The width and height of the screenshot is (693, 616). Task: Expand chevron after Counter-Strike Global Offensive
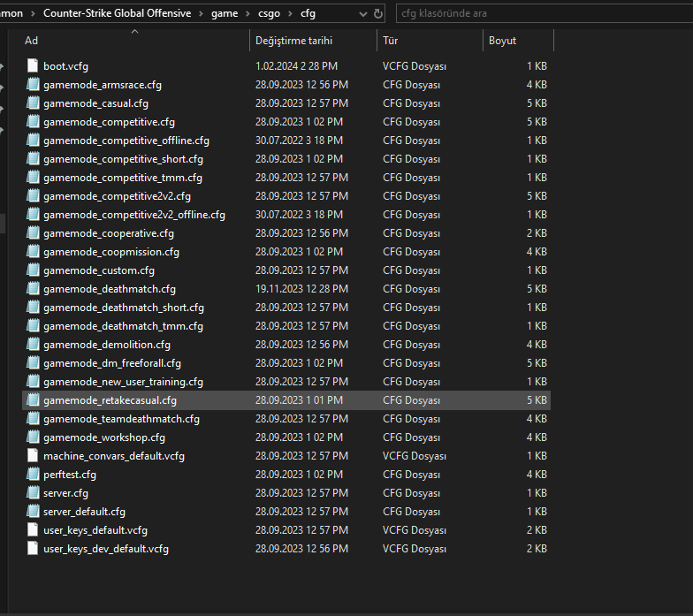[x=202, y=14]
